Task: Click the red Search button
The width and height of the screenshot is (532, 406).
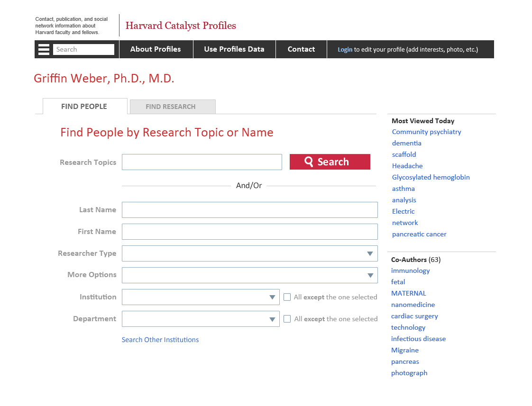Action: click(x=330, y=162)
